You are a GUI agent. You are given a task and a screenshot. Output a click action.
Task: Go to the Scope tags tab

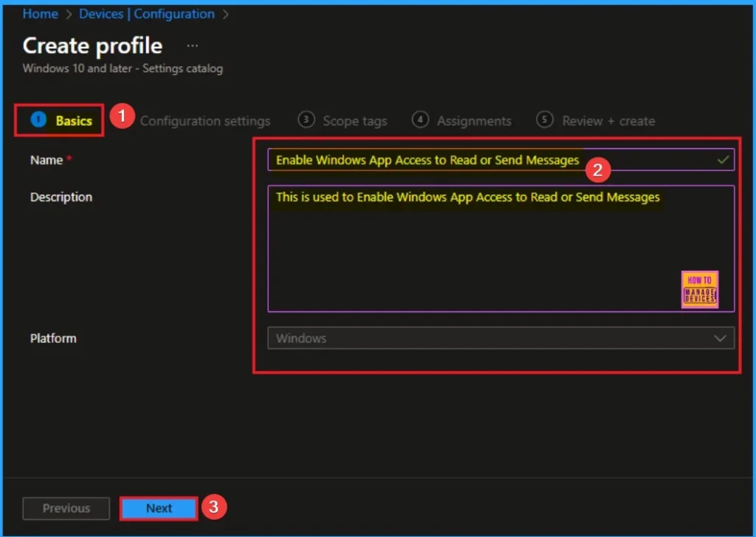click(354, 121)
